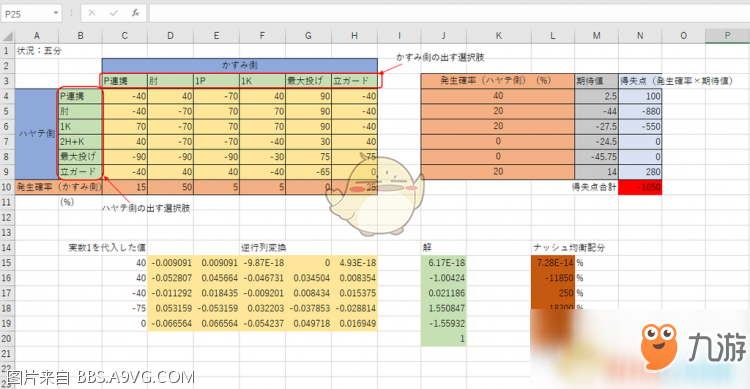Click the formula bar Cancel X icon

tap(92, 13)
